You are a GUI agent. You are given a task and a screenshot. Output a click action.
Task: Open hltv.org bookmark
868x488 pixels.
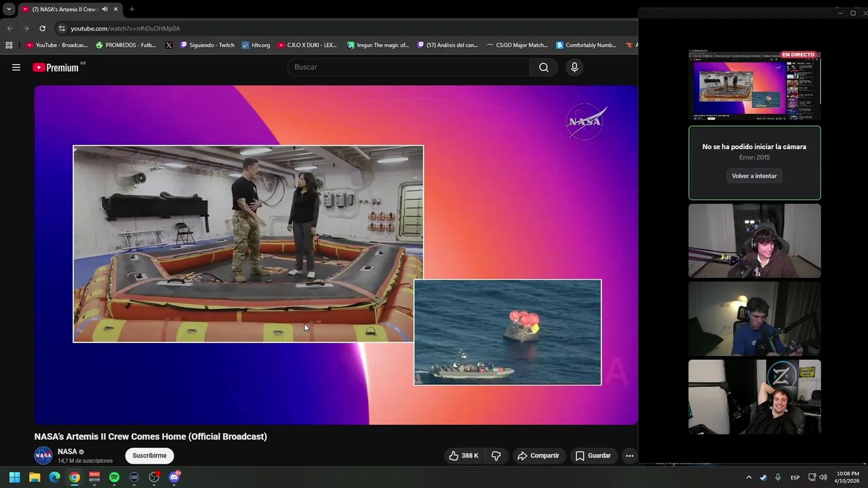256,45
